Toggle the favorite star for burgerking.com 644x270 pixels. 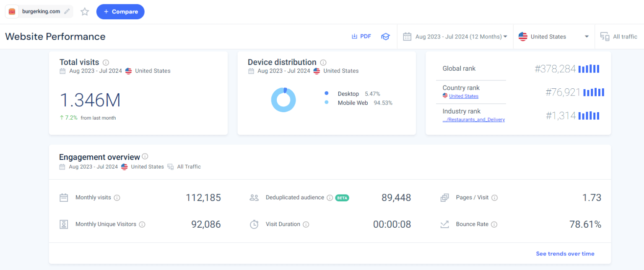pyautogui.click(x=85, y=12)
